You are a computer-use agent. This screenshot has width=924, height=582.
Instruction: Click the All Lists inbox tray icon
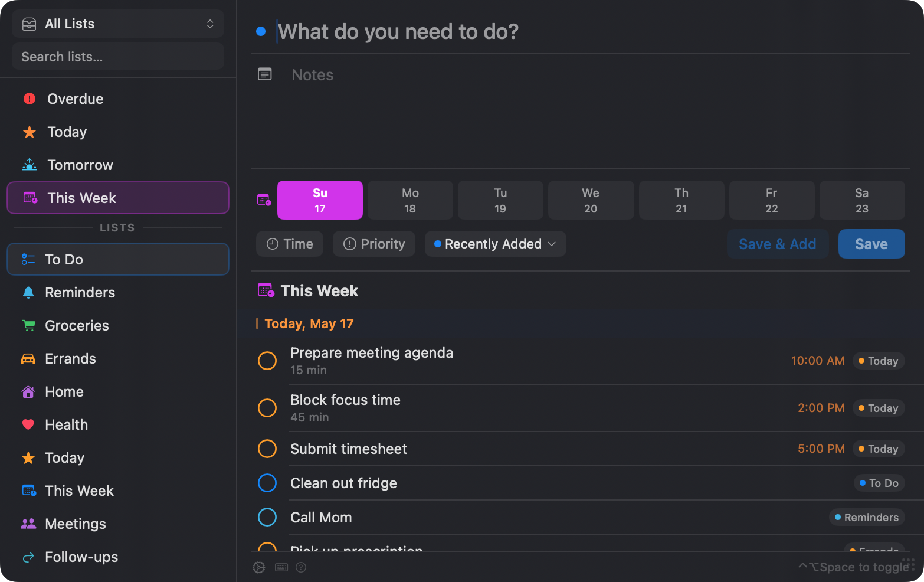[x=29, y=24]
